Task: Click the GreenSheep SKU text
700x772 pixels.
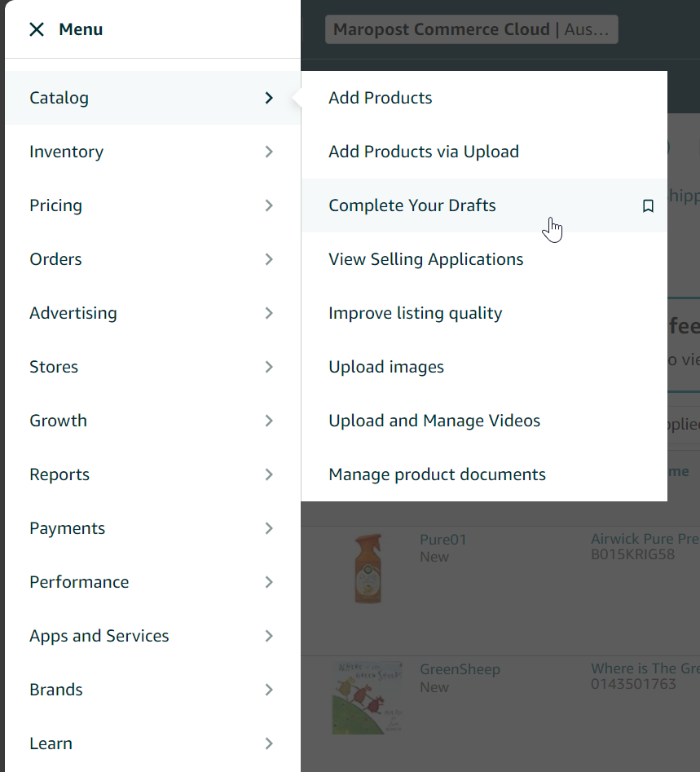Action: [x=460, y=669]
